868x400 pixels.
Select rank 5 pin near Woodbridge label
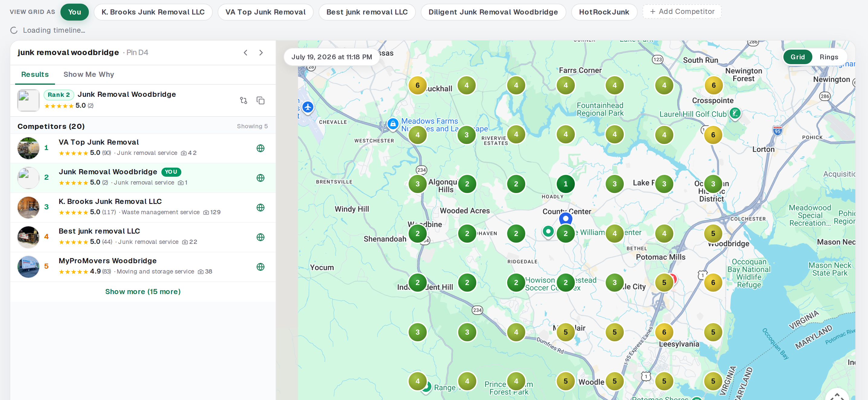click(x=713, y=233)
